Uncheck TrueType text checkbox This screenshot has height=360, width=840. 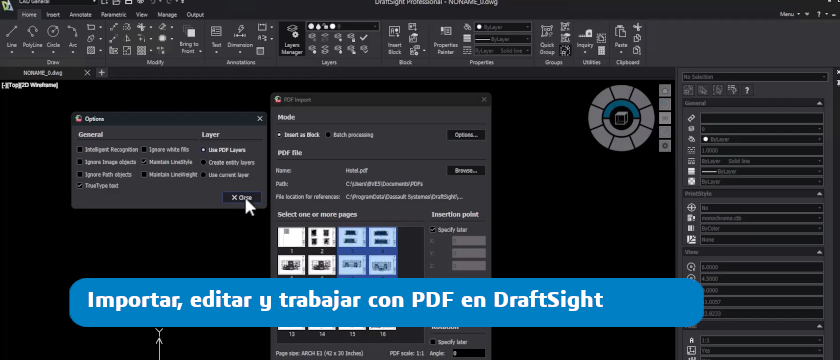tap(80, 186)
